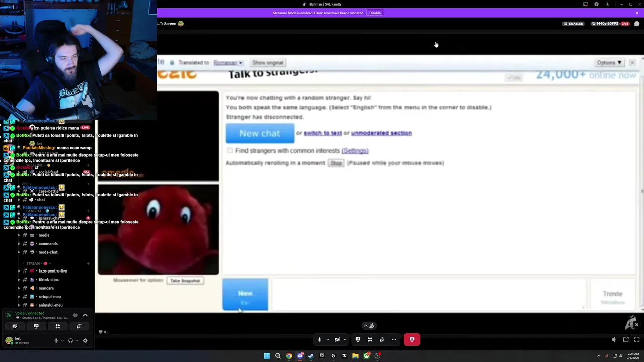Click noise suppression icon beside Voice Connected

coord(76,315)
